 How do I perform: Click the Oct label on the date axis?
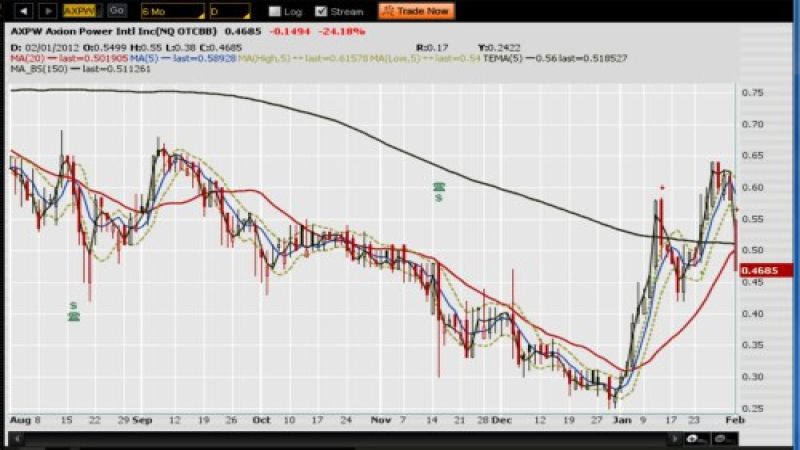click(x=261, y=420)
